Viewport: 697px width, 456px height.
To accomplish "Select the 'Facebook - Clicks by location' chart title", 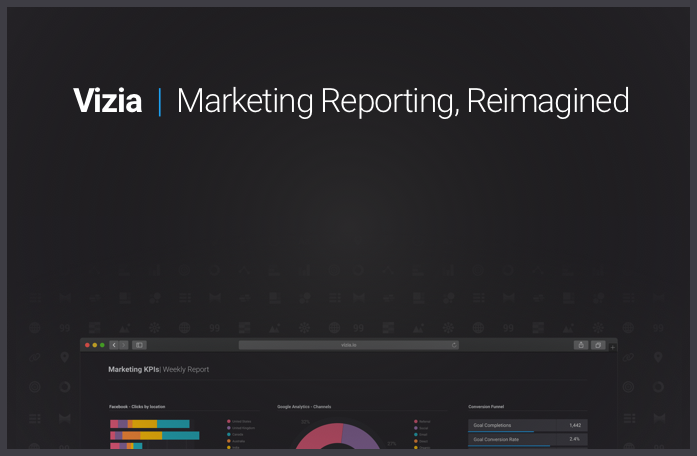I will [137, 406].
